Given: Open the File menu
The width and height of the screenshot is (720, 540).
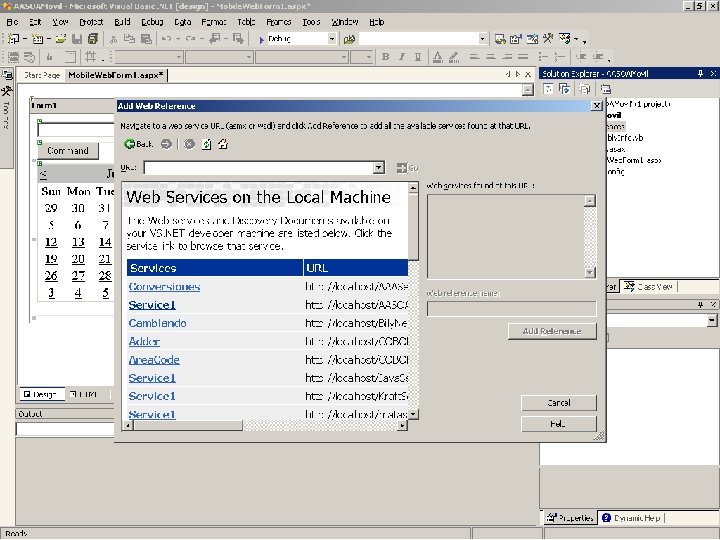Looking at the screenshot, I should (12, 22).
